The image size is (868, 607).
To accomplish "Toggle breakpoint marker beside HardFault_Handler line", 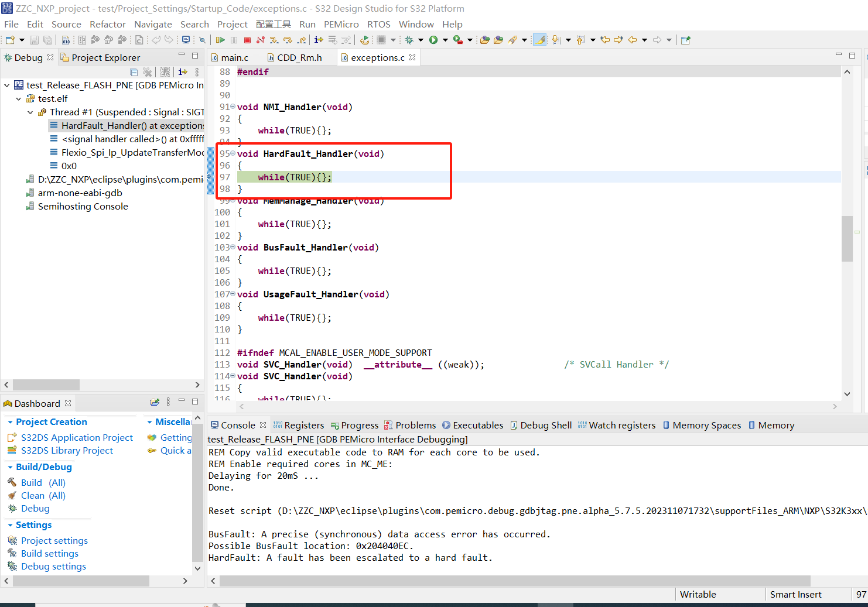I will (212, 153).
